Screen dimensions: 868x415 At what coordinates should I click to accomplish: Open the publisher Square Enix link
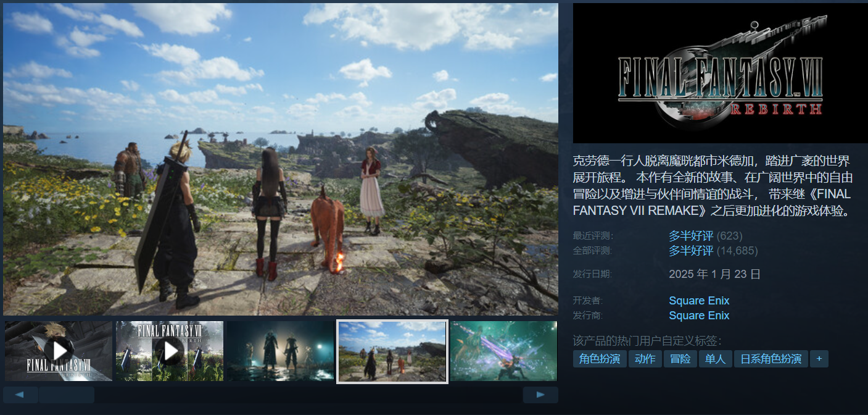[699, 316]
